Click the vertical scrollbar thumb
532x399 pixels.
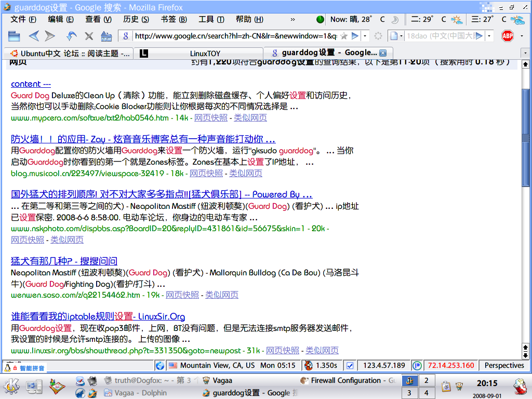tap(526, 138)
